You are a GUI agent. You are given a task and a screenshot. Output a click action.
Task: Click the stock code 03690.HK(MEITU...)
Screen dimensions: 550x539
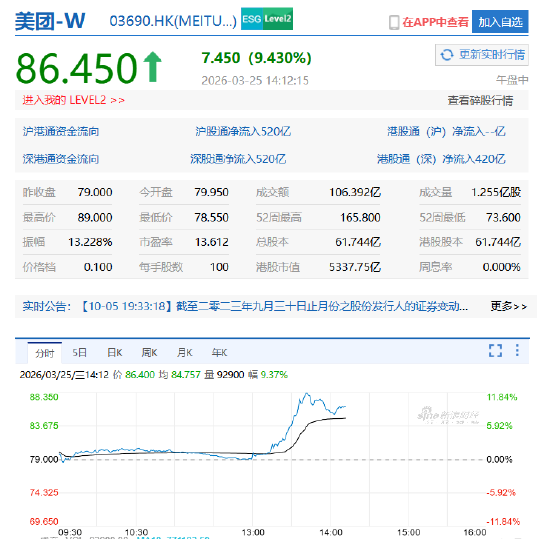pos(173,21)
